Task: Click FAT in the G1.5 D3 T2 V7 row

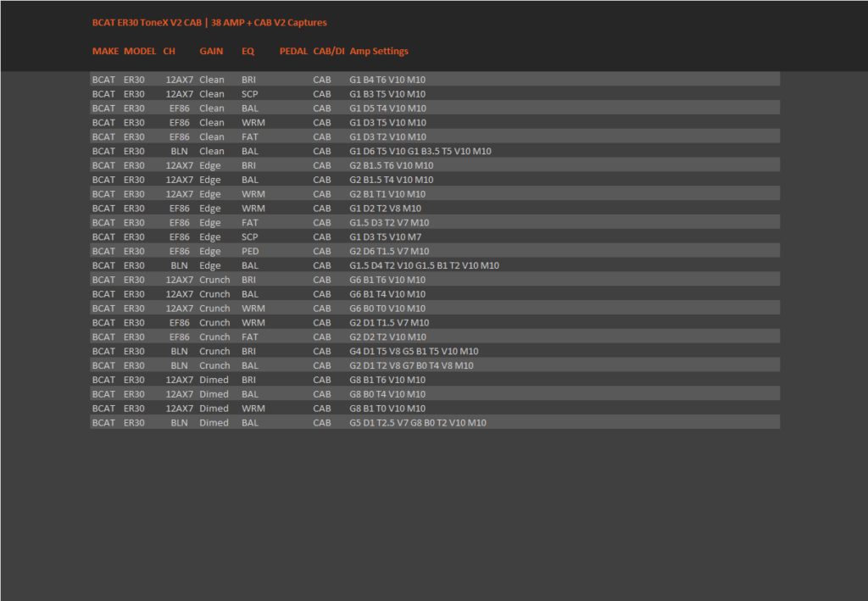Action: point(250,223)
